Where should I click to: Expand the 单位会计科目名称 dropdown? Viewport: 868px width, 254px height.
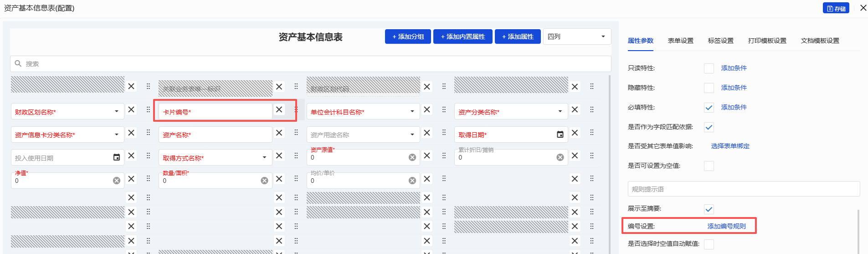tap(412, 111)
